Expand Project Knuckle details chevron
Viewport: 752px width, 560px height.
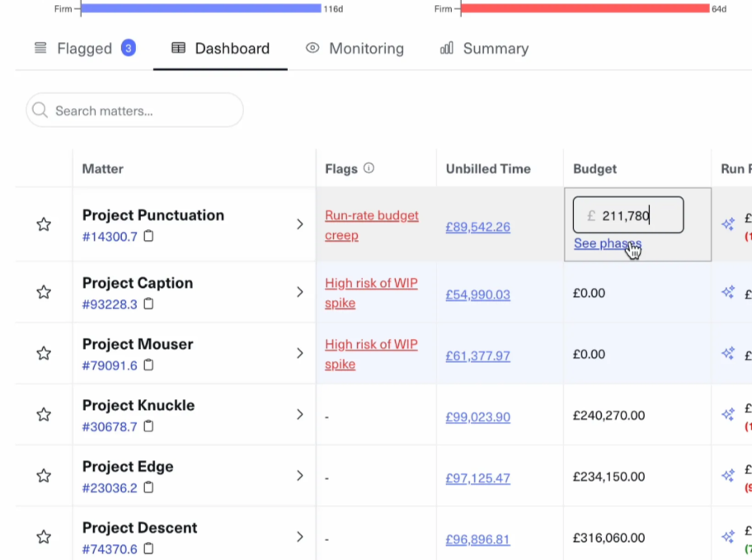[299, 415]
